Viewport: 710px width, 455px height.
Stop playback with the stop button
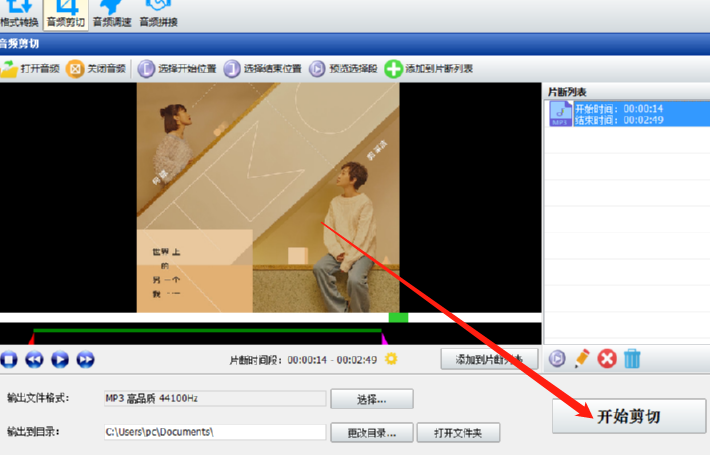coord(9,359)
